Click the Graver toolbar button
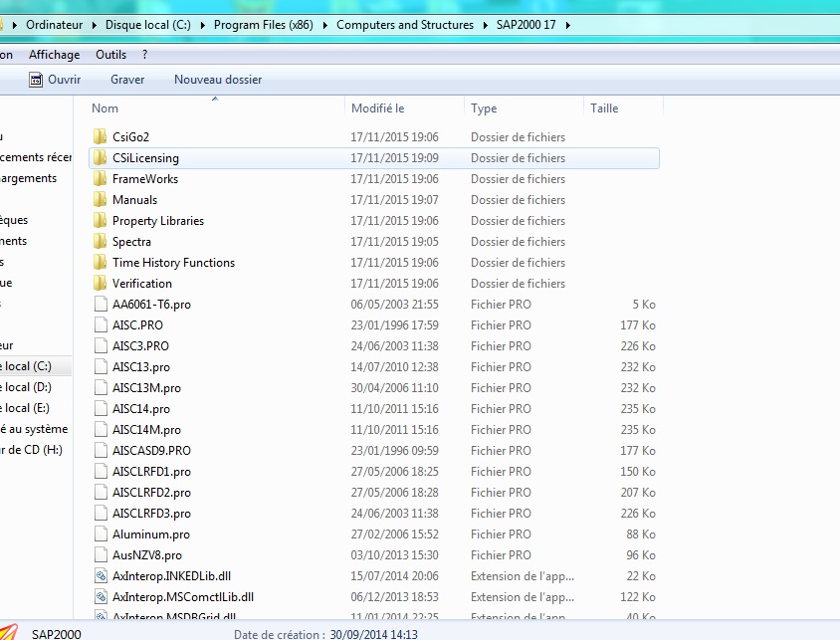The height and width of the screenshot is (640, 840). pyautogui.click(x=127, y=80)
